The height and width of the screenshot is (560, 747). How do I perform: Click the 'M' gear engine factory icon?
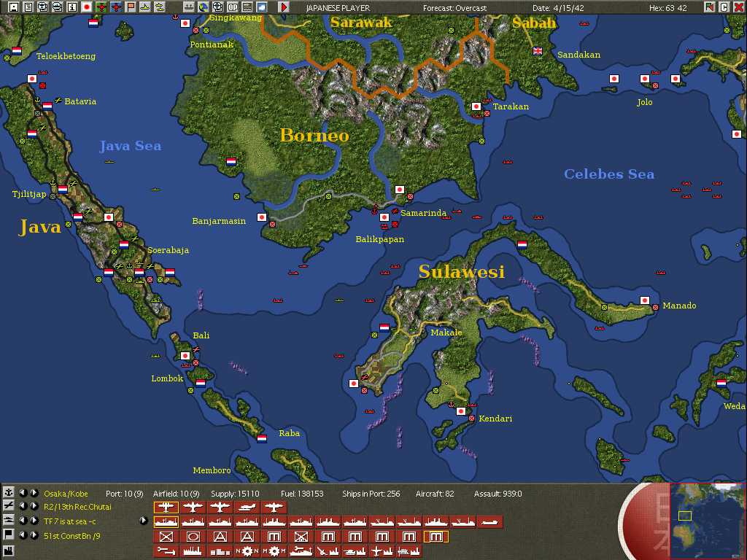tap(274, 551)
